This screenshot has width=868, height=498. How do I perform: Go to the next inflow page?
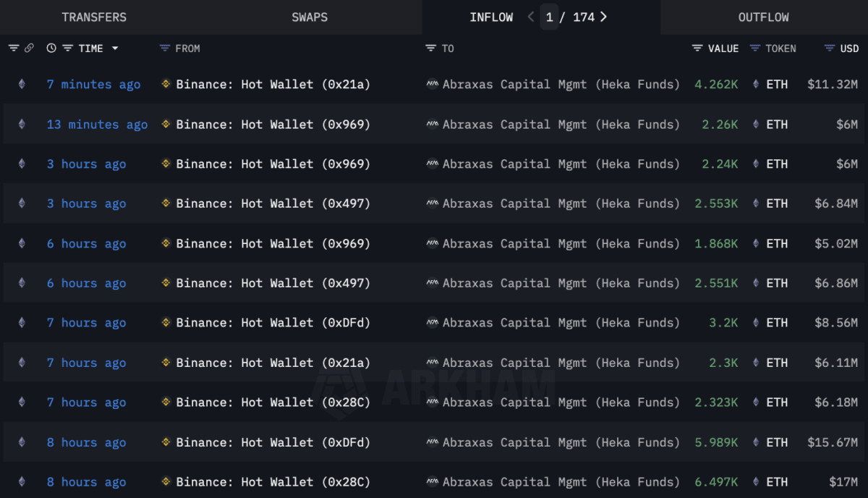pyautogui.click(x=604, y=17)
